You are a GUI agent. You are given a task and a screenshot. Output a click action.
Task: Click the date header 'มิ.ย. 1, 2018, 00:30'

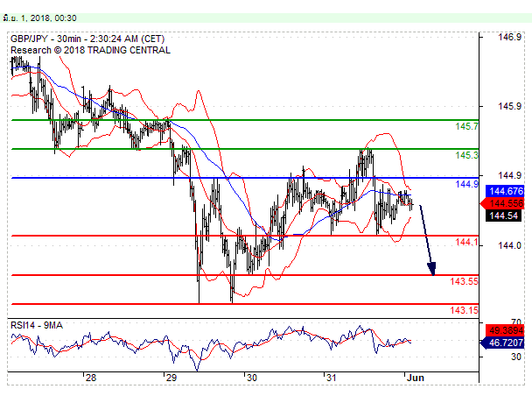coord(39,18)
